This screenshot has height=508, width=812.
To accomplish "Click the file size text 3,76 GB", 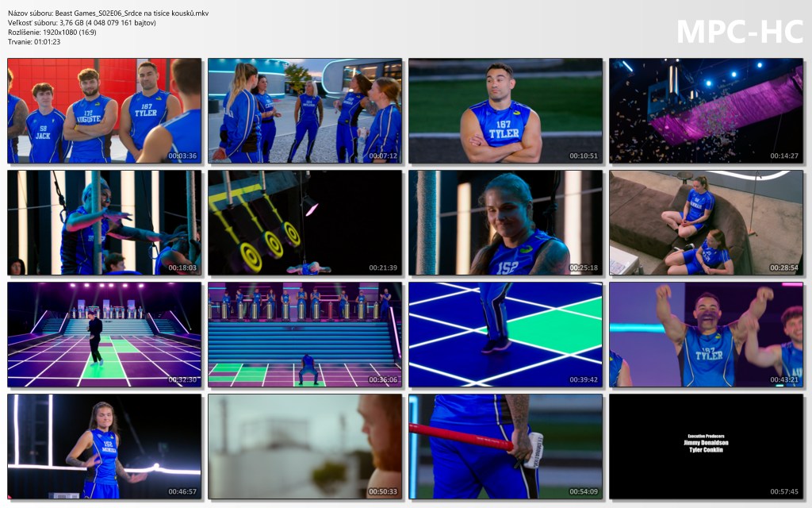I will point(71,23).
